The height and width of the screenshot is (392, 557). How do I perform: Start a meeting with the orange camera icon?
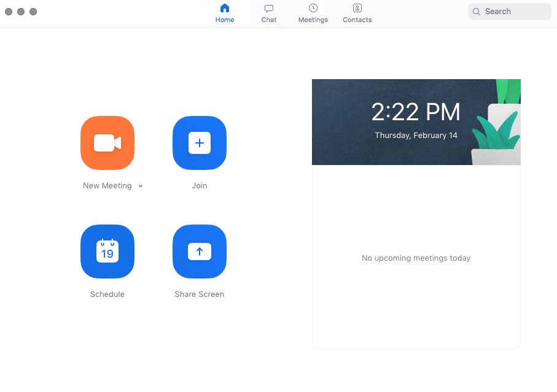tap(107, 143)
